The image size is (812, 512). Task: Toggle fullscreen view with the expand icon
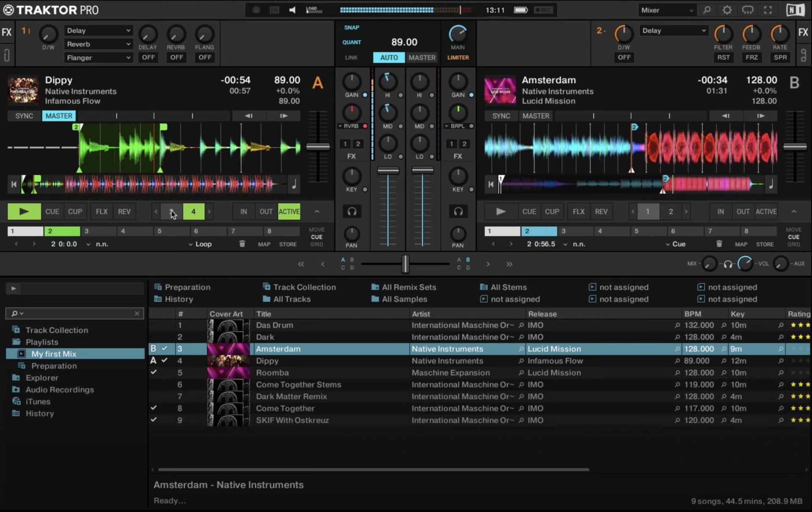click(767, 10)
